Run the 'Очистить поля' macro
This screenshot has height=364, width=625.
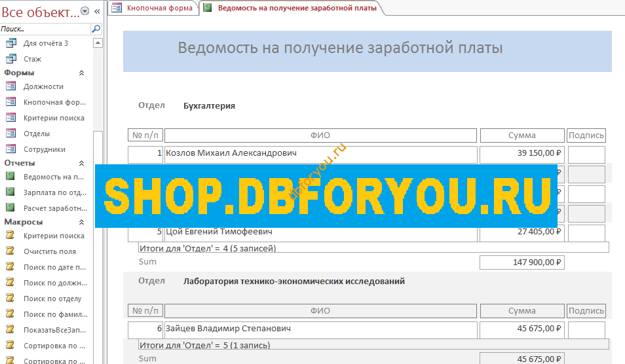[x=50, y=251]
